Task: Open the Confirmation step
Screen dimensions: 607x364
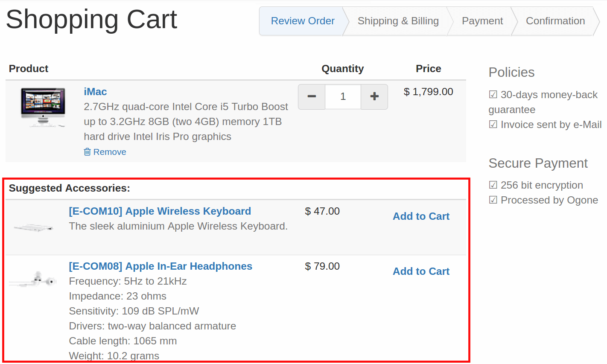Action: [x=555, y=20]
